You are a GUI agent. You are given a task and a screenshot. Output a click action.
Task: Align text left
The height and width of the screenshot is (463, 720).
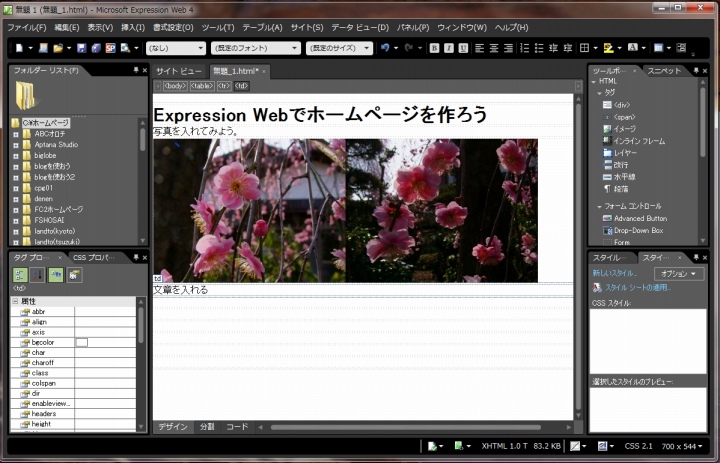[x=479, y=48]
